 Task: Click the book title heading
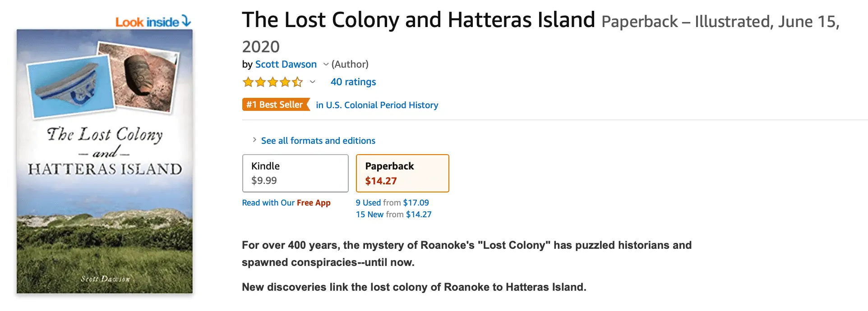point(418,20)
